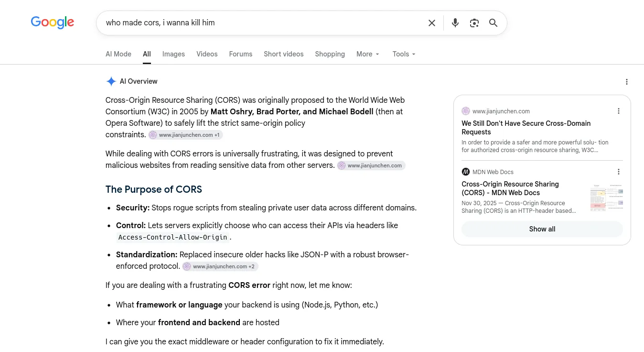Screen dimensions: 644x352
Task: Click the MDN snippet starting 'Nov 30, 2025'
Action: pos(519,207)
